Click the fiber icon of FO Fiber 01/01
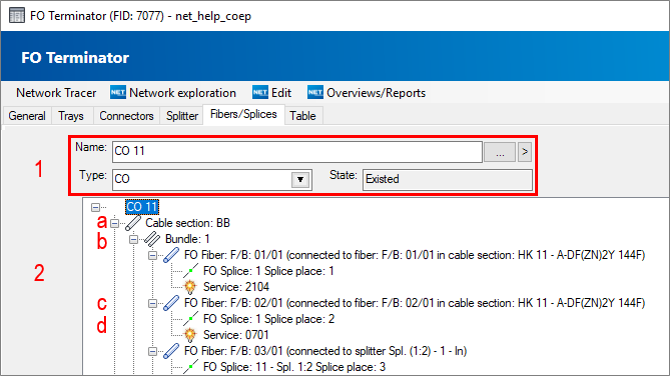The height and width of the screenshot is (376, 670). [x=171, y=255]
